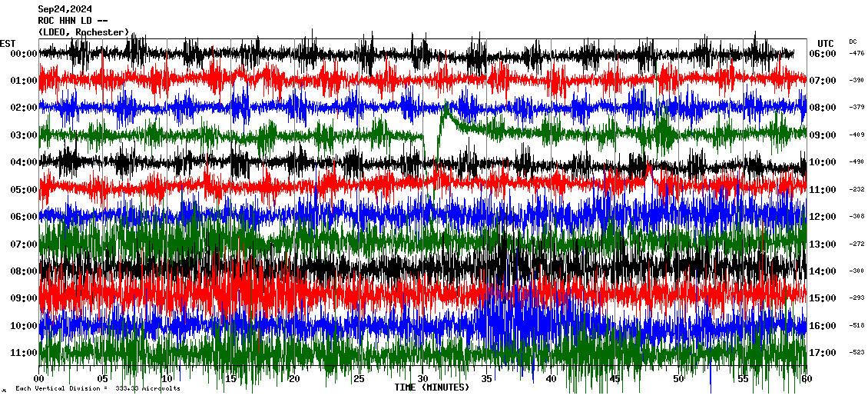868x399 pixels.
Task: Select the 09:00 EST hour label
Action: click(x=25, y=298)
